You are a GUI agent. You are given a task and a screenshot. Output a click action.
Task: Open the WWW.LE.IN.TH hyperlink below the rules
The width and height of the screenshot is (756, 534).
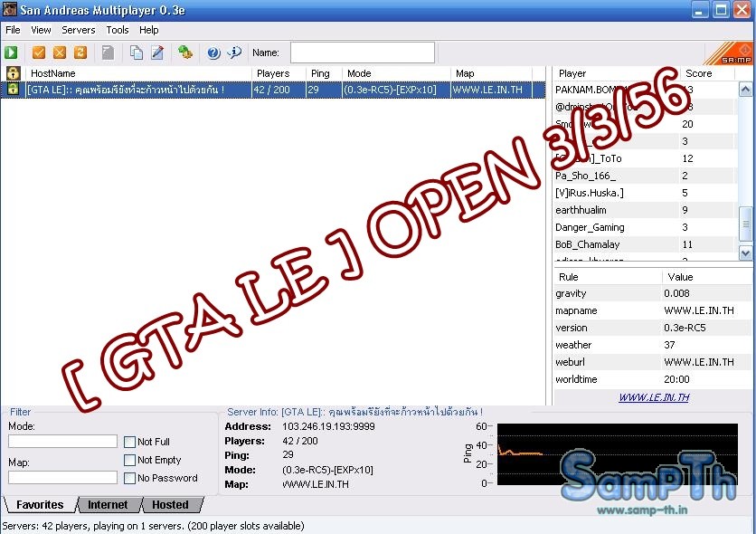(655, 397)
